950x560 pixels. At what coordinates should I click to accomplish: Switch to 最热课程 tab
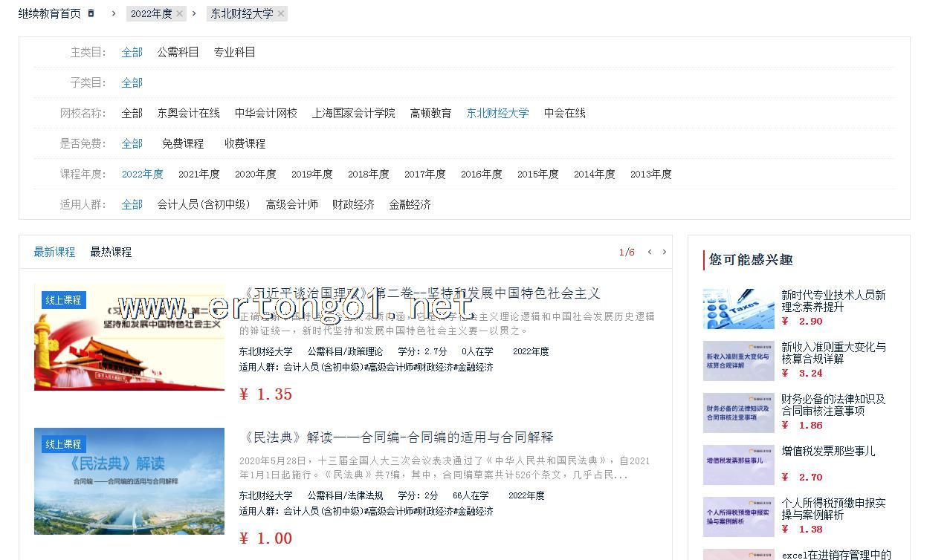click(111, 252)
